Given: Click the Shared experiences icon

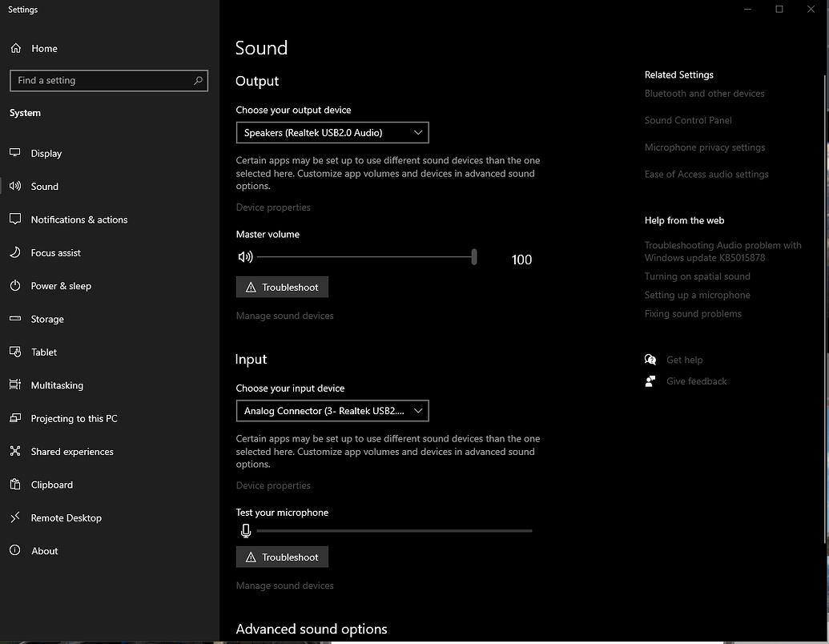Looking at the screenshot, I should pyautogui.click(x=14, y=451).
